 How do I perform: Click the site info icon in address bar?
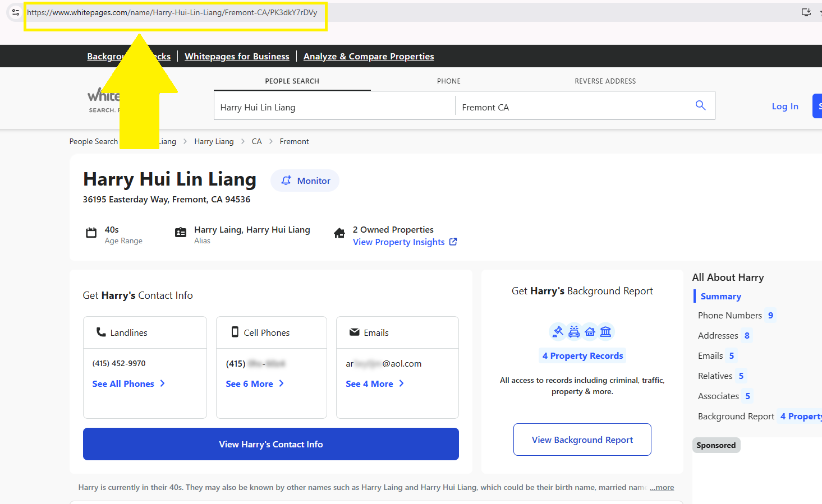point(16,12)
